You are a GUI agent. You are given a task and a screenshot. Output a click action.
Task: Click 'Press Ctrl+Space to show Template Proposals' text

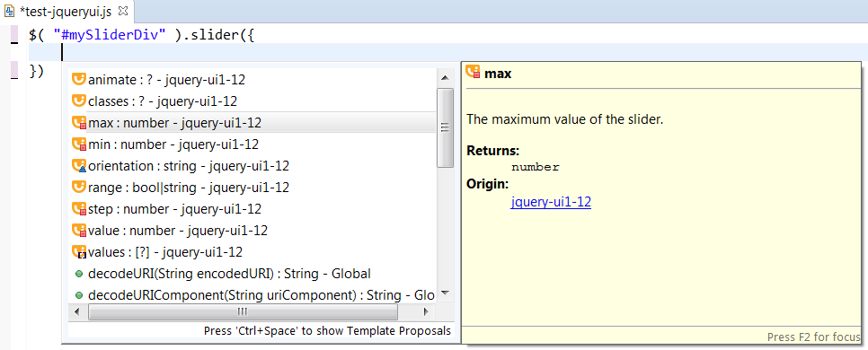pos(328,330)
